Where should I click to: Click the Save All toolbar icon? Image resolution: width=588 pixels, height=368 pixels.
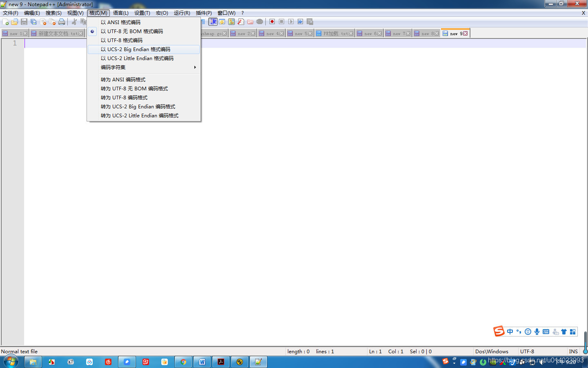tap(33, 22)
